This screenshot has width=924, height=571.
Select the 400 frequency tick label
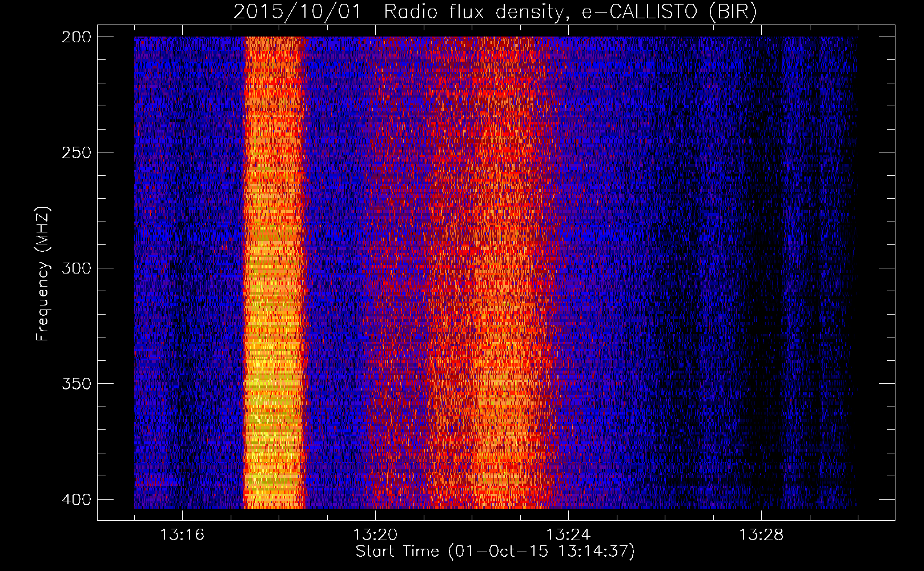pos(76,499)
